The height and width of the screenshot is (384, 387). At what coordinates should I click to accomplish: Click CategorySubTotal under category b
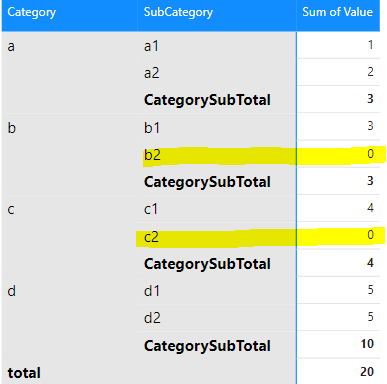207,182
